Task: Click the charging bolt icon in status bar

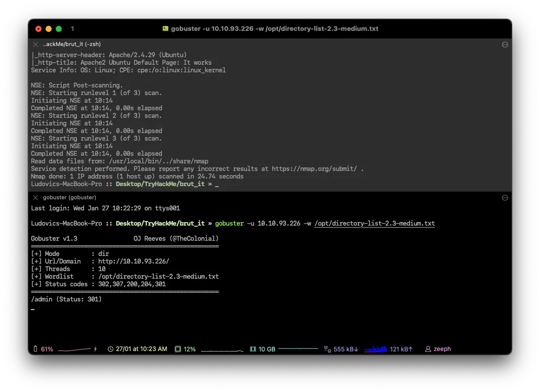Action: [x=95, y=349]
